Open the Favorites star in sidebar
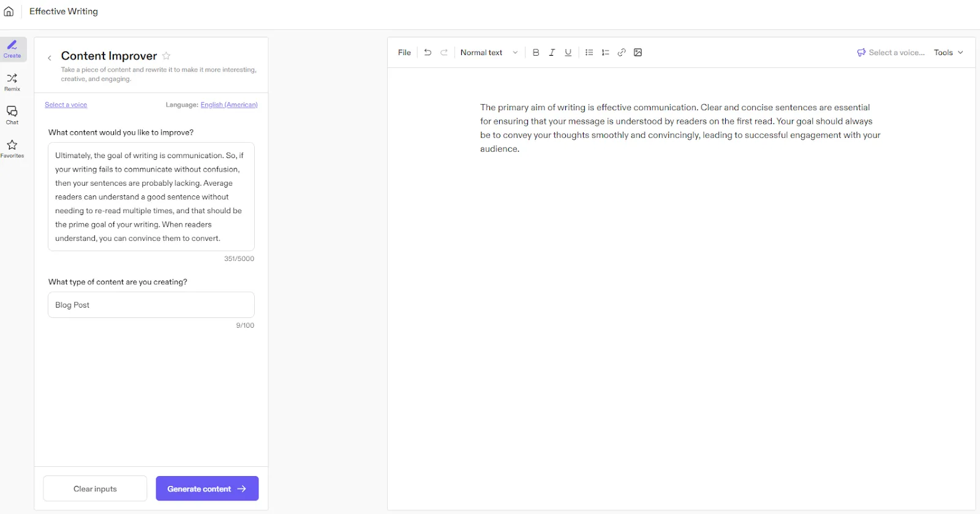Viewport: 980px width, 514px height. 12,148
